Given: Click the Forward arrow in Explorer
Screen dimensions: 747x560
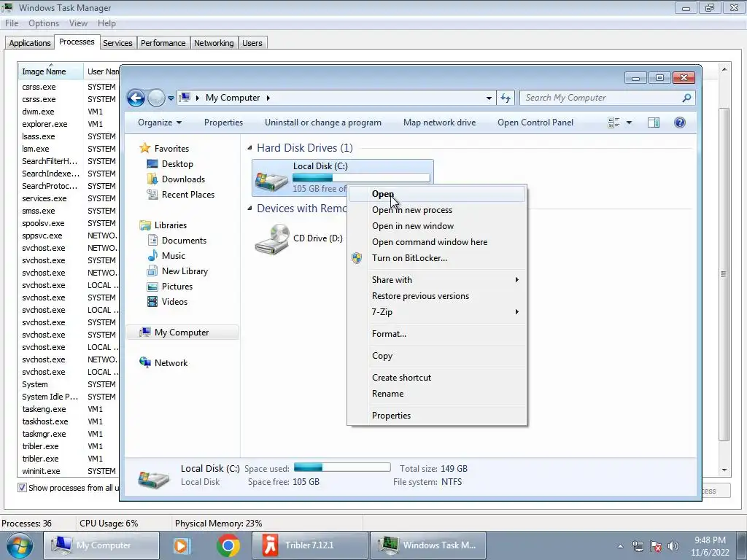Looking at the screenshot, I should 156,98.
